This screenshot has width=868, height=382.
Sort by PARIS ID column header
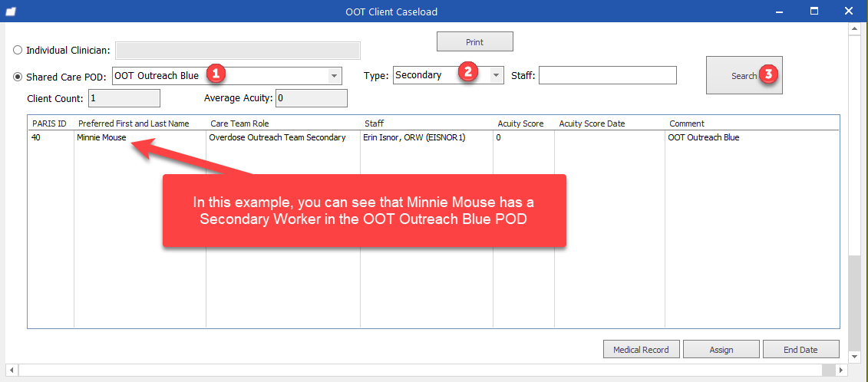coord(50,123)
